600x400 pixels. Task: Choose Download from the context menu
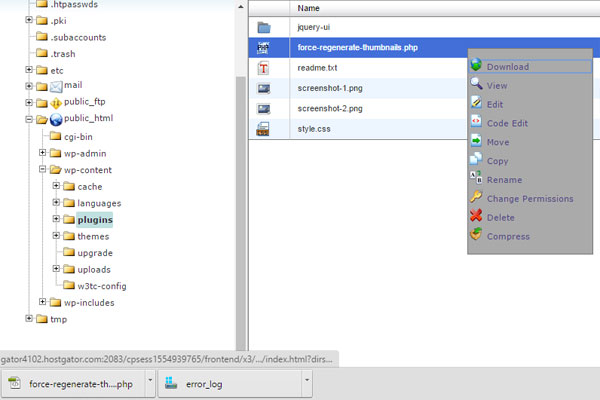(530, 67)
